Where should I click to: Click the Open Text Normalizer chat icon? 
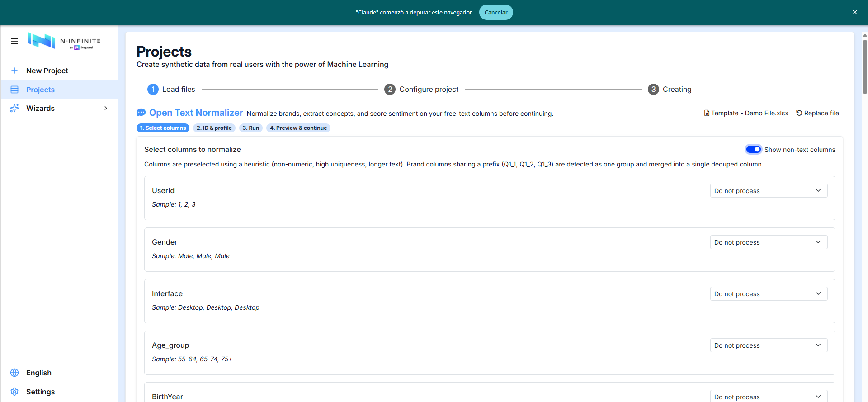click(x=141, y=113)
